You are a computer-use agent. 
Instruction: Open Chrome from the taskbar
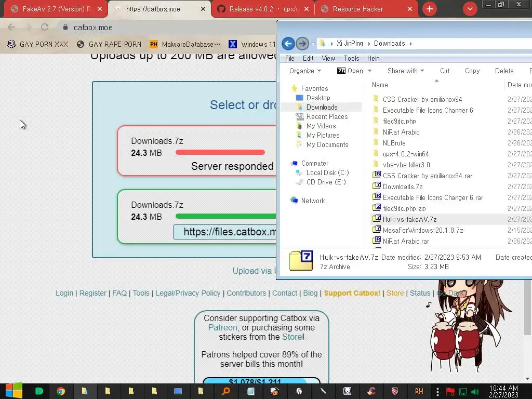[x=61, y=391]
